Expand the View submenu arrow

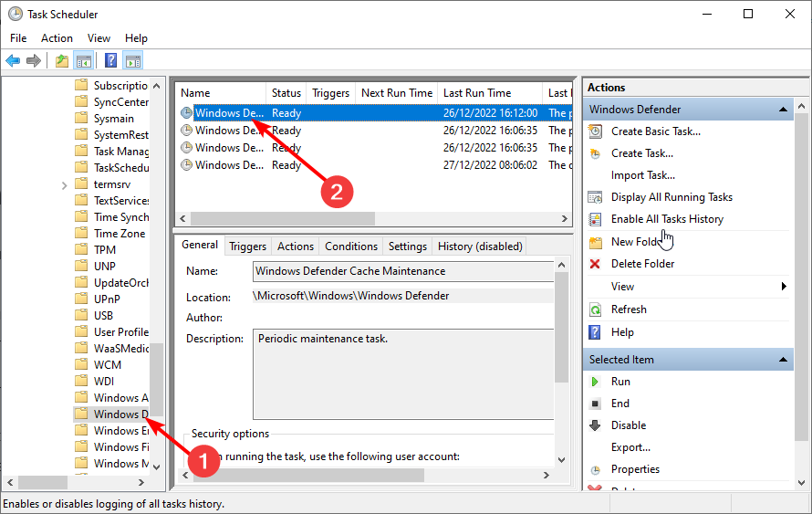(x=784, y=286)
